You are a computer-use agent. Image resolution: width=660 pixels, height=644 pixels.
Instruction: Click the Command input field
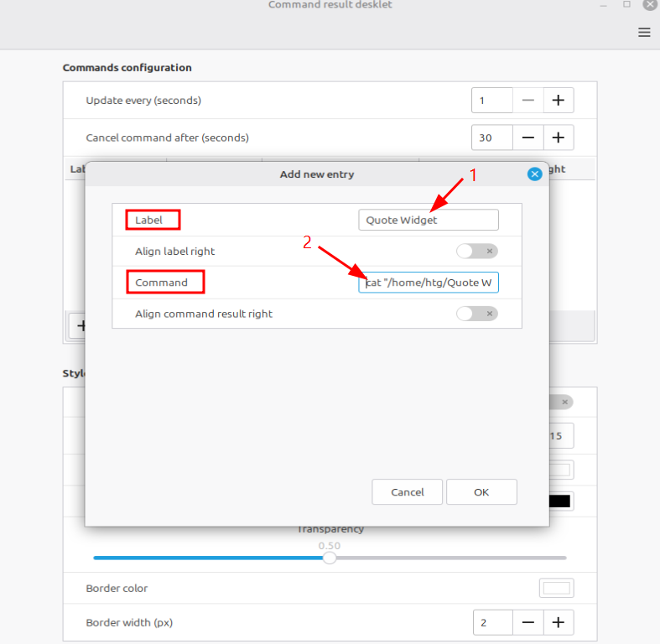pyautogui.click(x=429, y=283)
